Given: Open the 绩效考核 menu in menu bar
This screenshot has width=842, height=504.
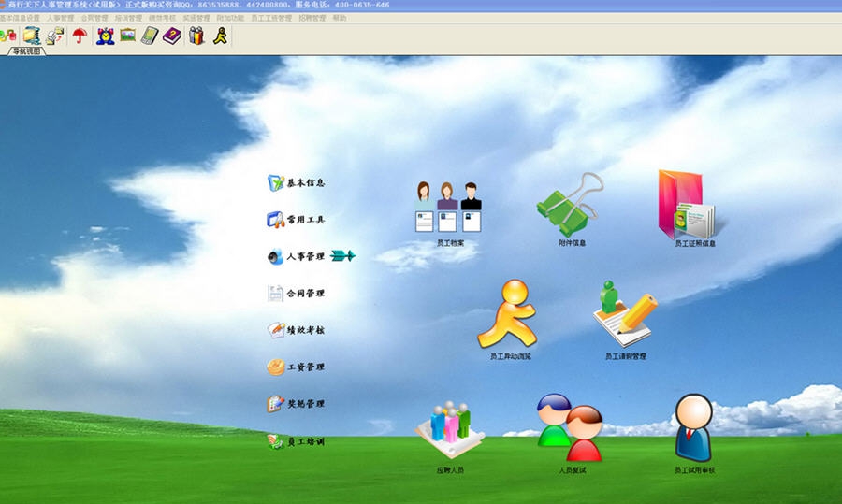Looking at the screenshot, I should pyautogui.click(x=162, y=18).
